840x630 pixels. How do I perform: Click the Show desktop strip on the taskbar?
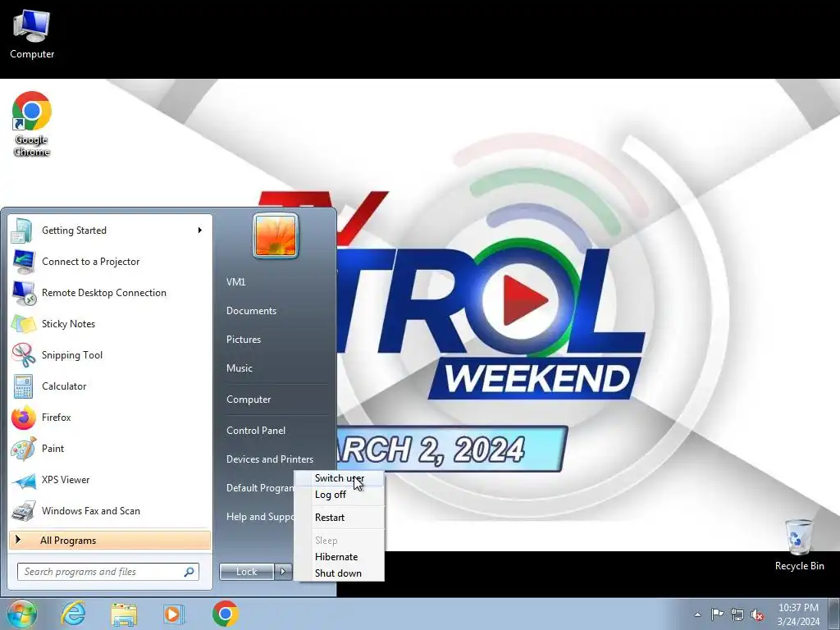[835, 614]
